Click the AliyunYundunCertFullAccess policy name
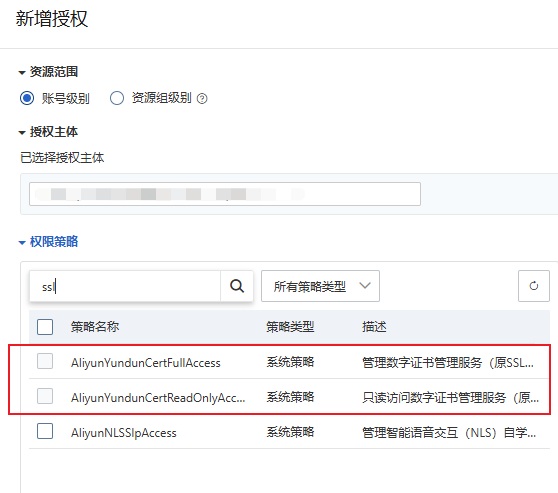The image size is (558, 493). point(146,363)
